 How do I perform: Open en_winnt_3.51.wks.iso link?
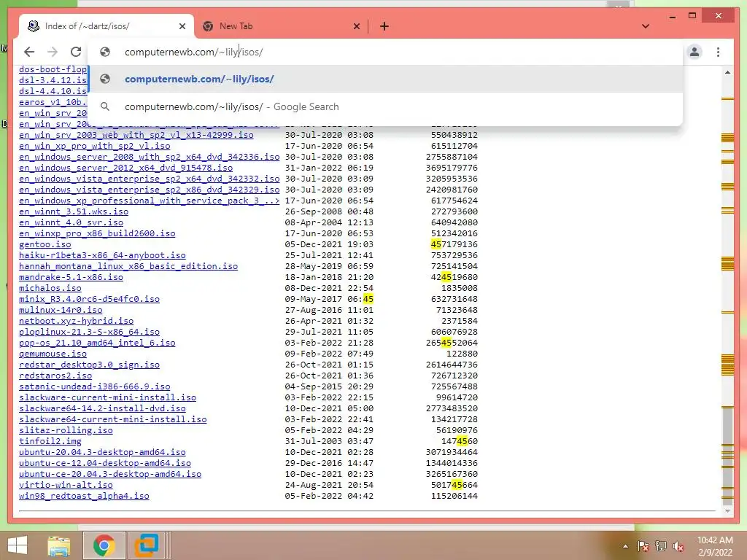point(74,211)
